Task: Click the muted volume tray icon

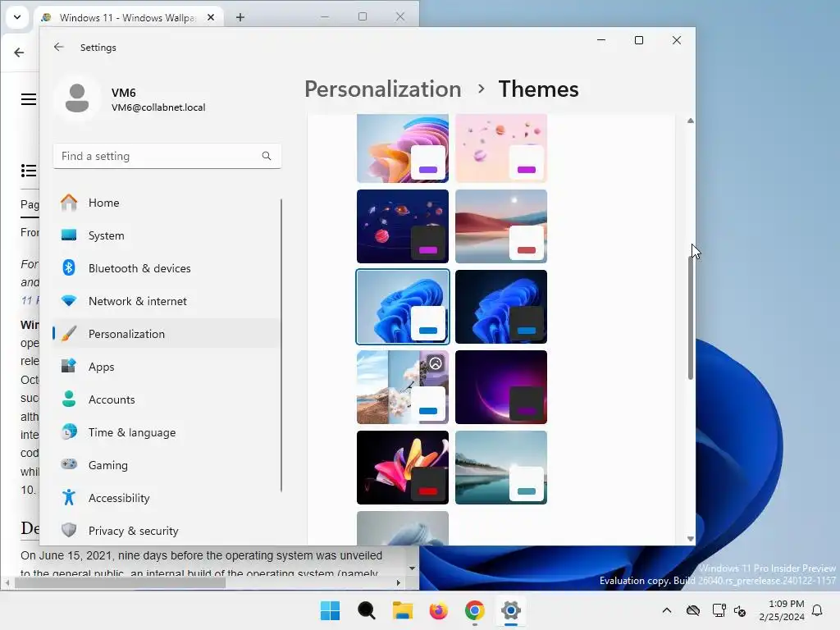Action: [x=740, y=610]
